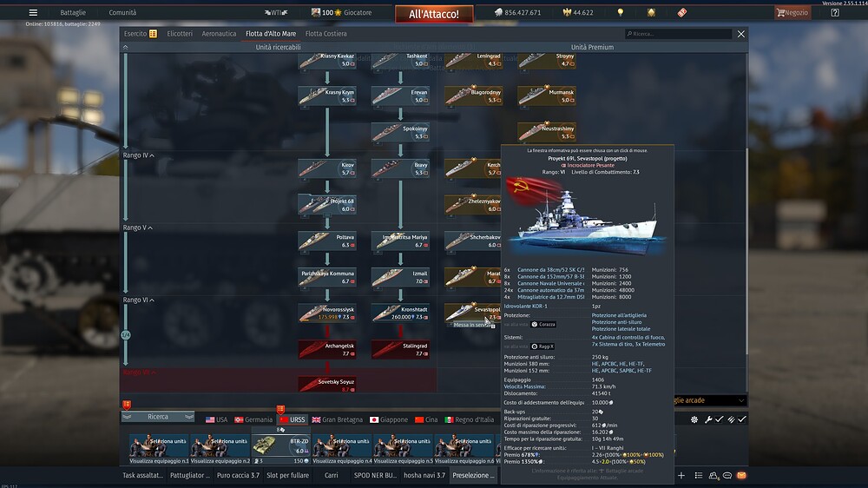Click the Ricerca button above crew slots

pos(158,417)
